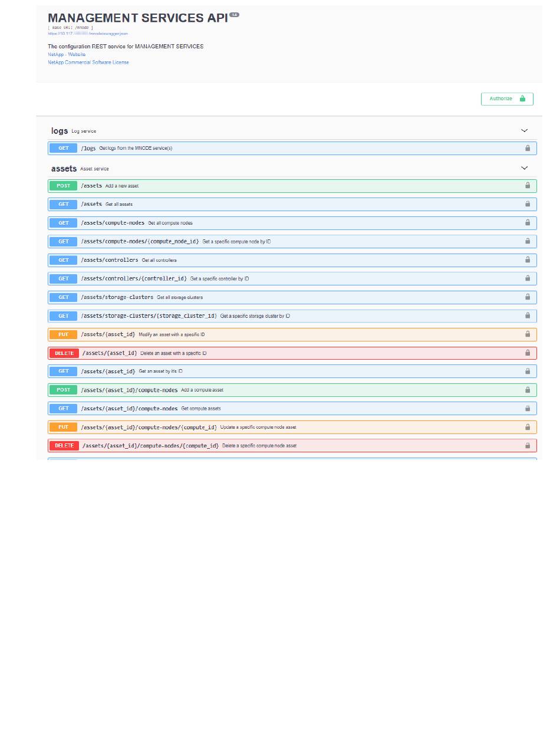Click the lock icon on GET /logs row
This screenshot has width=560, height=743.
tap(527, 148)
